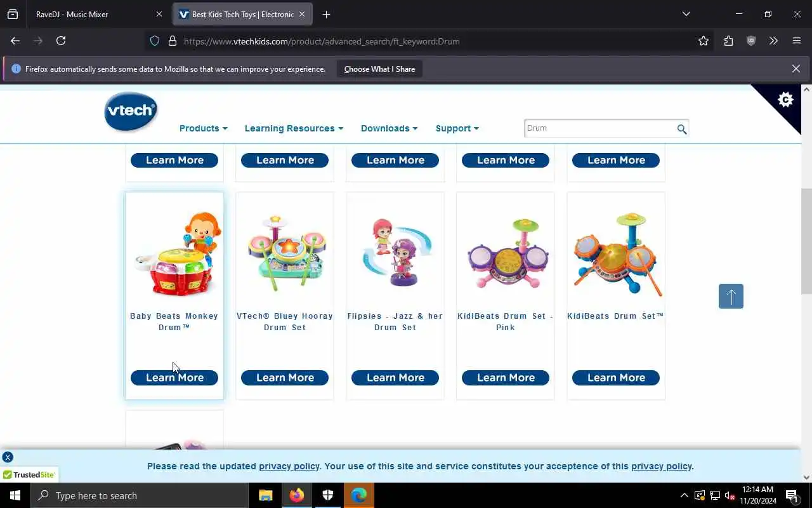Open the Firefox extensions puzzle icon
This screenshot has width=812, height=508.
click(x=728, y=41)
